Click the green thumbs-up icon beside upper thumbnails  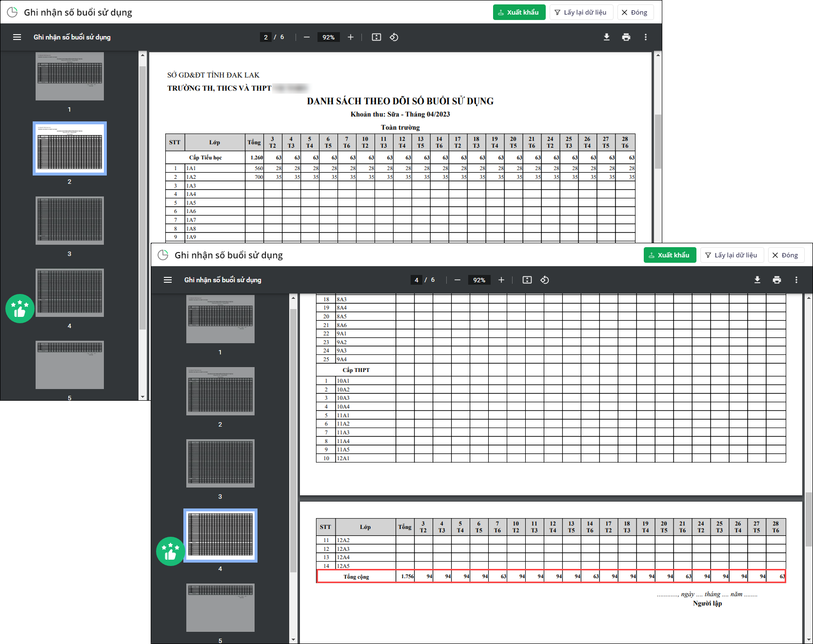pos(20,309)
